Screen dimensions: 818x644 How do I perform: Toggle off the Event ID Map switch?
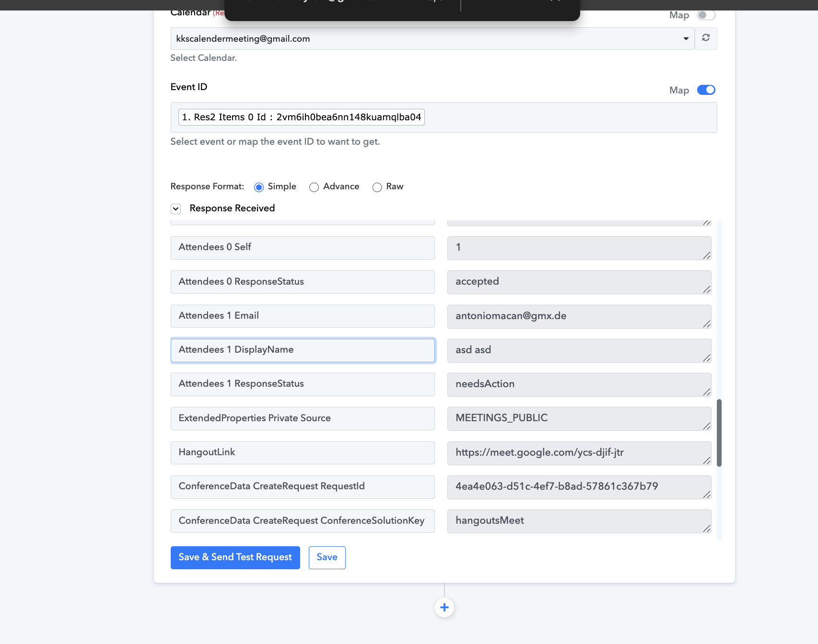click(706, 90)
